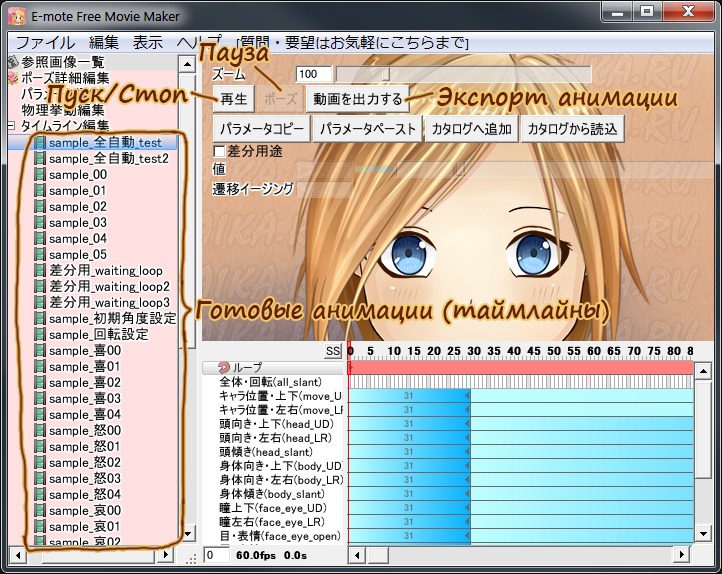Click timeline vertical scroll down arrow
722x574 pixels.
point(703,534)
